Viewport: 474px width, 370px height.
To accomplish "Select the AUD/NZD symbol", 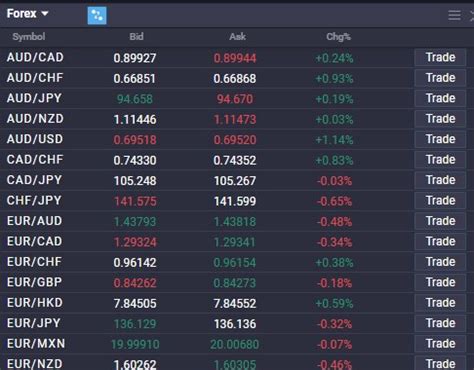I will 35,119.
